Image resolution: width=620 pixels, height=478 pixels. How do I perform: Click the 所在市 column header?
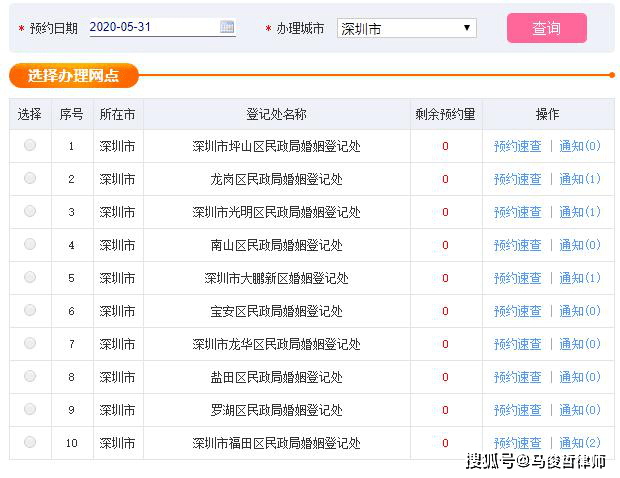[x=117, y=114]
